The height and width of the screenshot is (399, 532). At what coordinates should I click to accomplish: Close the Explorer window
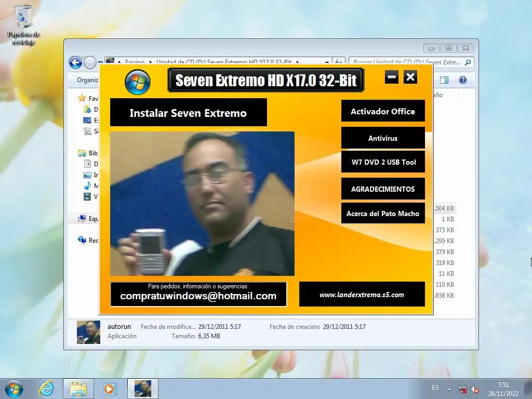pyautogui.click(x=465, y=48)
